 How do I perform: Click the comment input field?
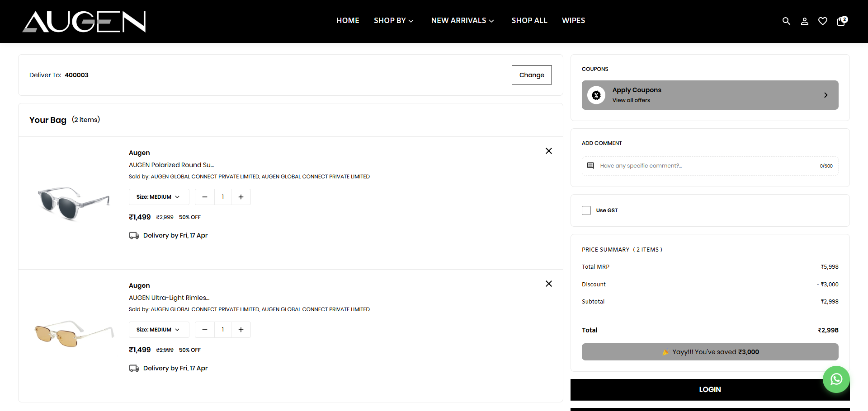coord(710,166)
